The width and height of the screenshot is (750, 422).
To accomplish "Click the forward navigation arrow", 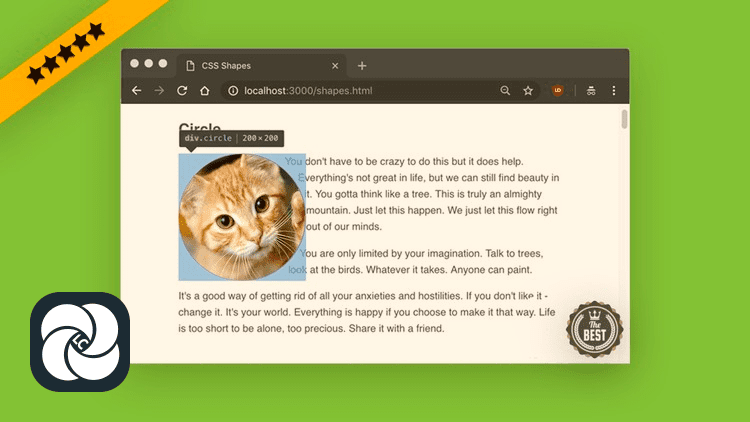I will point(159,90).
